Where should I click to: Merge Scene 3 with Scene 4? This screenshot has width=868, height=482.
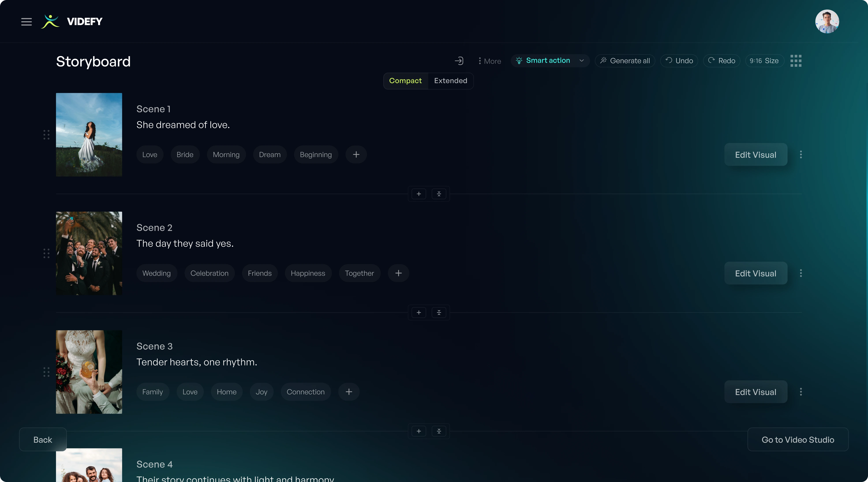(x=439, y=431)
